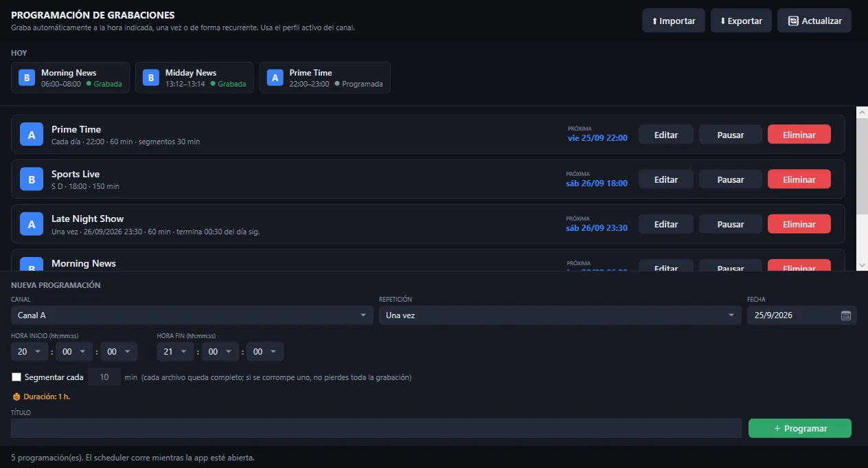Enable the Segmentar cada checkbox

click(x=16, y=377)
